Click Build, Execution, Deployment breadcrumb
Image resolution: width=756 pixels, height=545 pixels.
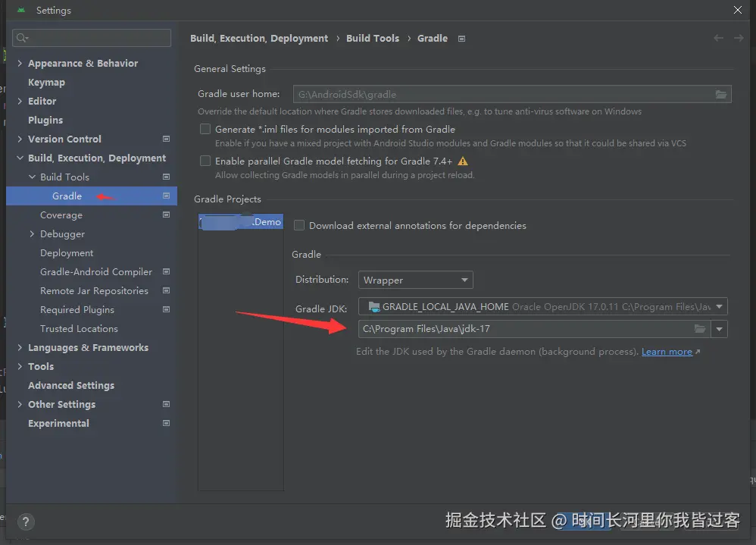pos(259,38)
